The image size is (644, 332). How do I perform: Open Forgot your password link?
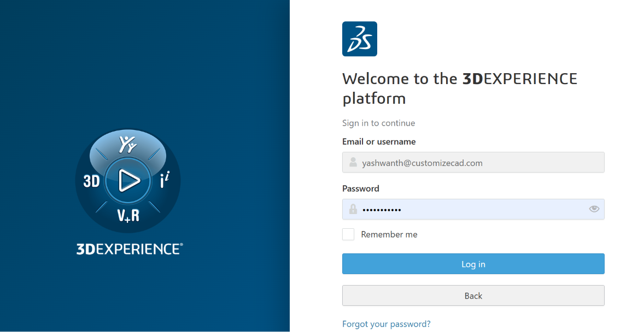pos(387,324)
